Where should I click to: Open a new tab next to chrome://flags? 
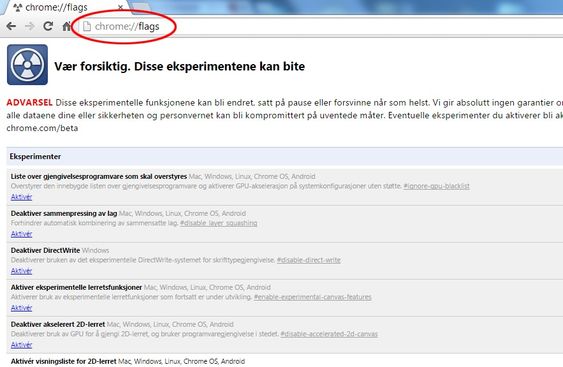(x=142, y=7)
